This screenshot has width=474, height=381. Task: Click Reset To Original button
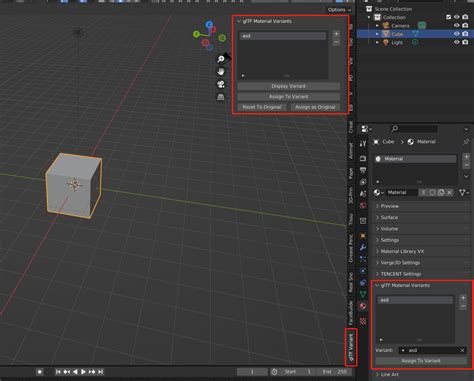point(262,107)
